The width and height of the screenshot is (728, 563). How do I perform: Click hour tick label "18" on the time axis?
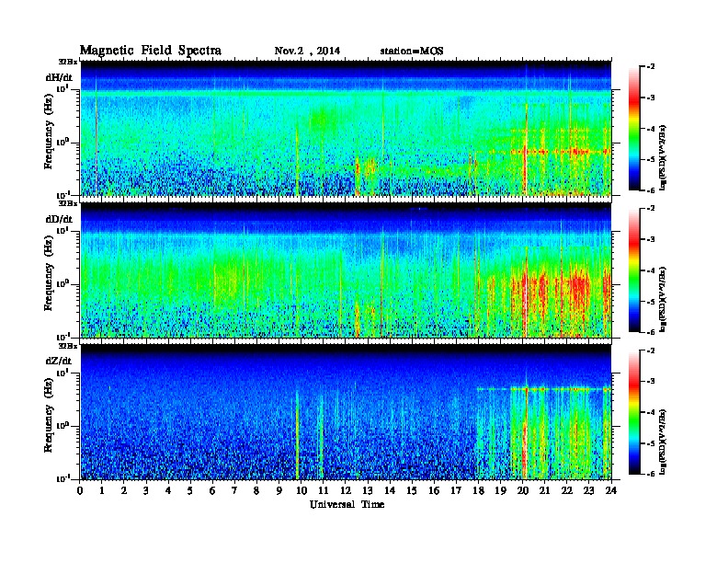[x=478, y=490]
